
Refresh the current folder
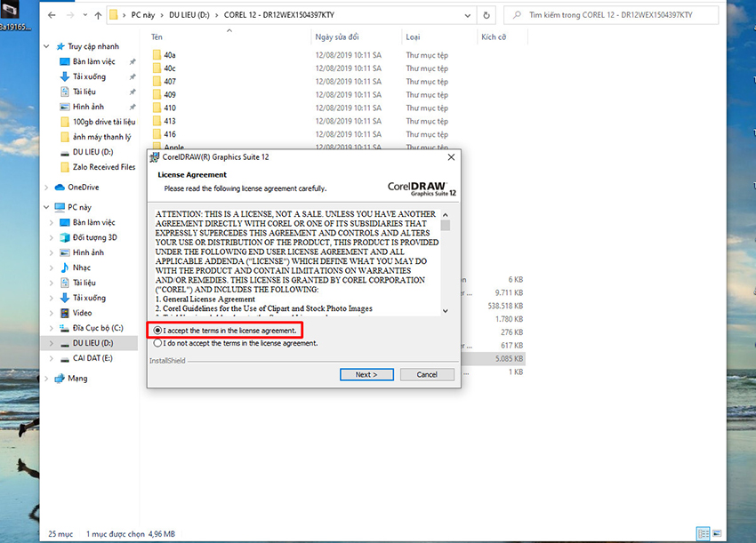click(487, 15)
